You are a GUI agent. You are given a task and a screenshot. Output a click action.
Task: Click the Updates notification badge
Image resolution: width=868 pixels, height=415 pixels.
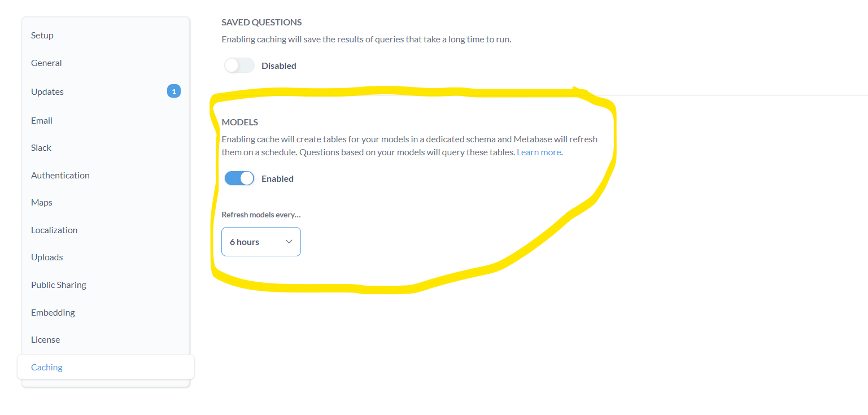[x=174, y=91]
